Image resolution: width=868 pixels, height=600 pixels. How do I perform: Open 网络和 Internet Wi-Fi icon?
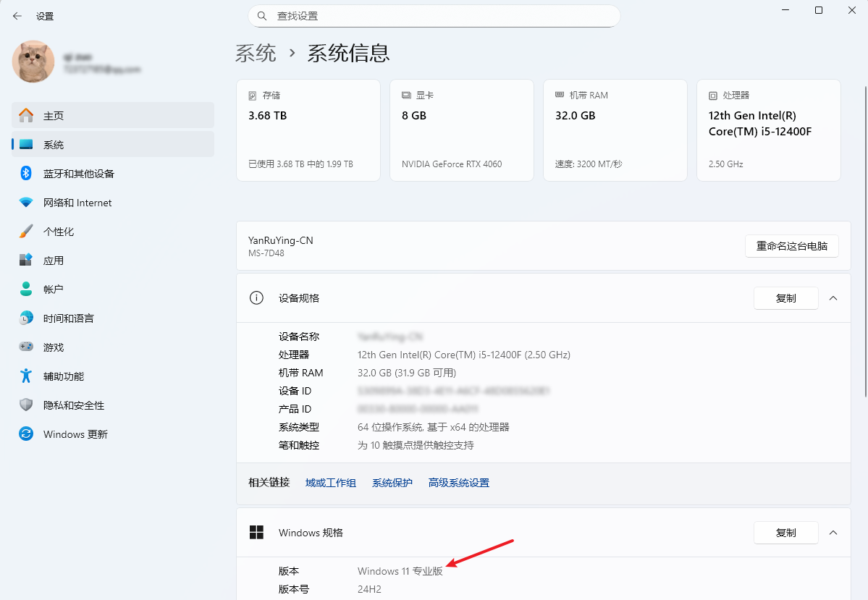coord(26,203)
